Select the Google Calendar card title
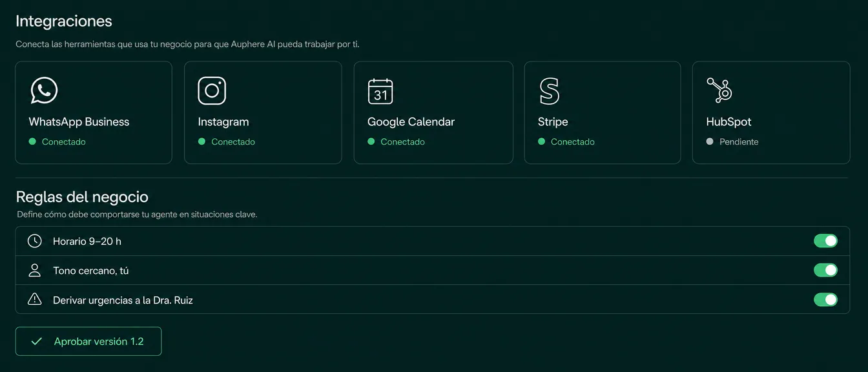The height and width of the screenshot is (372, 868). tap(411, 121)
